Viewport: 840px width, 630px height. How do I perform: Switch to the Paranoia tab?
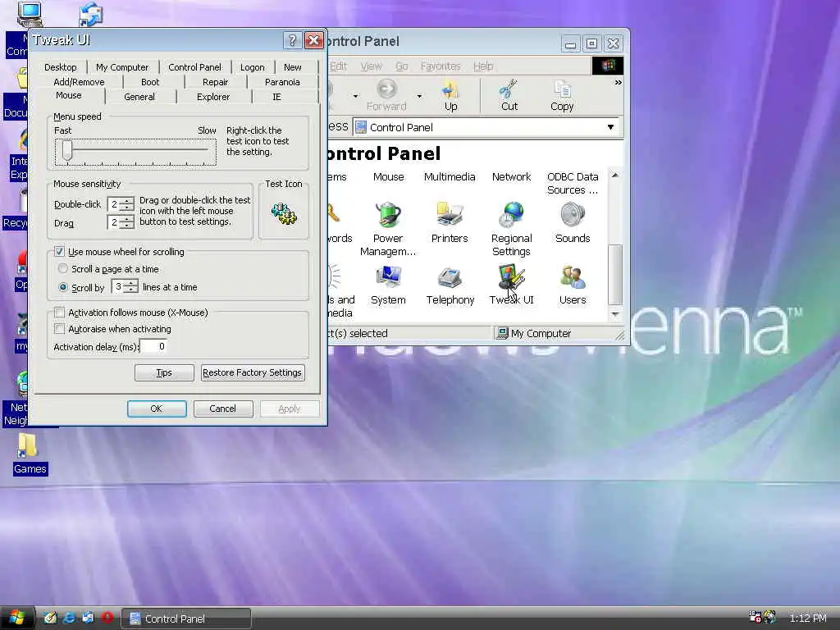point(282,82)
